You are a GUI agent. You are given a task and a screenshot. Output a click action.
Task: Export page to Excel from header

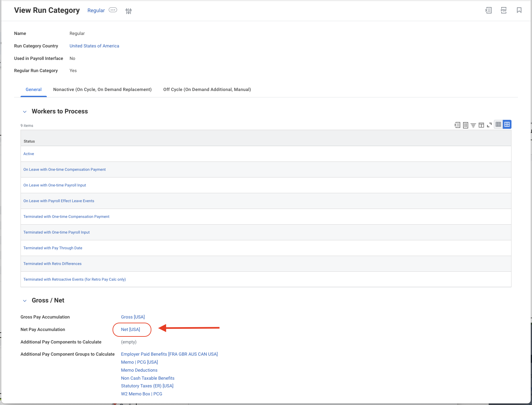click(488, 10)
